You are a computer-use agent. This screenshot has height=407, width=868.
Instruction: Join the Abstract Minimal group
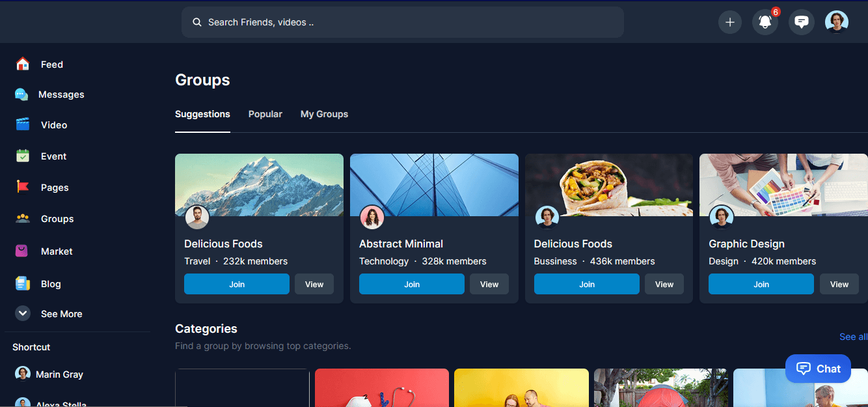pos(412,284)
